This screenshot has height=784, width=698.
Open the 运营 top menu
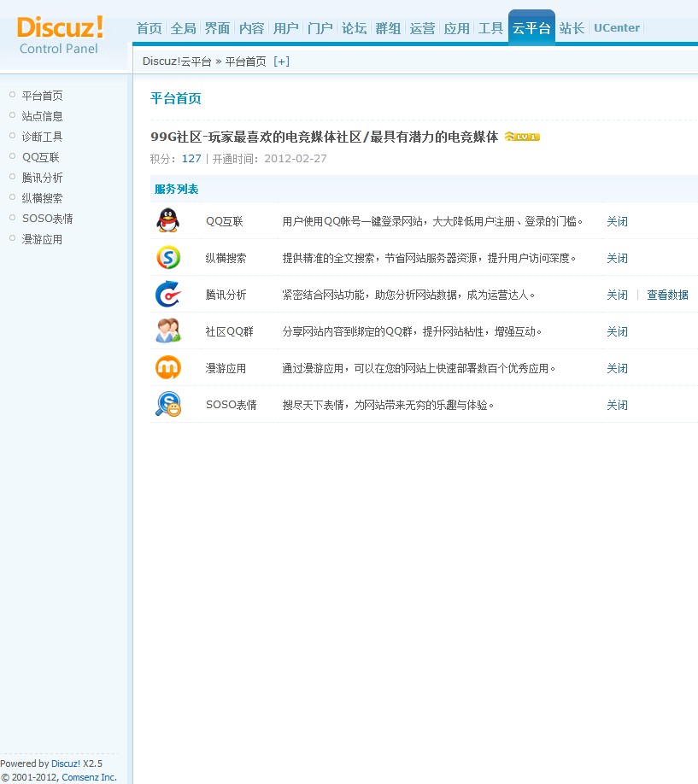(422, 28)
